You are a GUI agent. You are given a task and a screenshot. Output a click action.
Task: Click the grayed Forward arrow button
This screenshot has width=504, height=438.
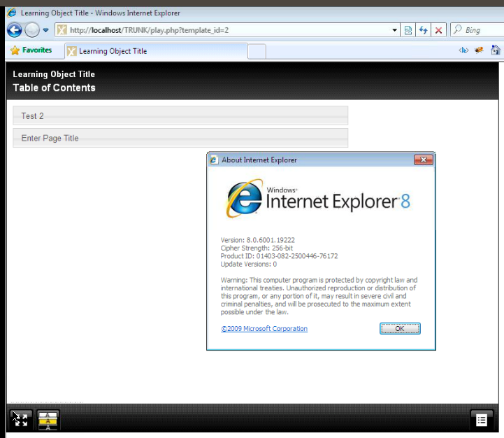pyautogui.click(x=32, y=30)
